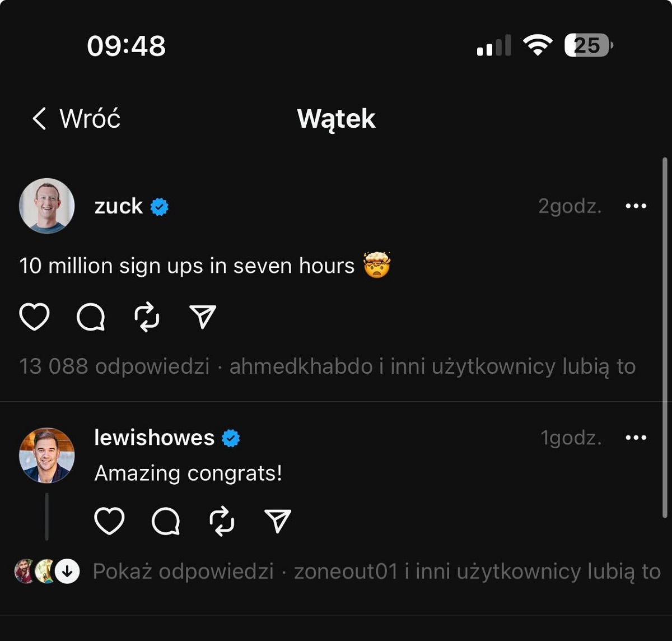Like lewishowes' reply with the heart

click(109, 521)
